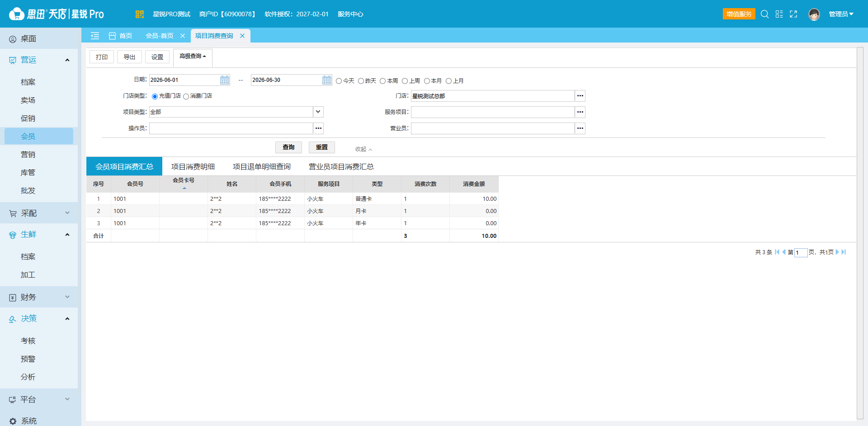Click the 服务项目 input field
Viewport: 868px width, 426px height.
click(493, 112)
